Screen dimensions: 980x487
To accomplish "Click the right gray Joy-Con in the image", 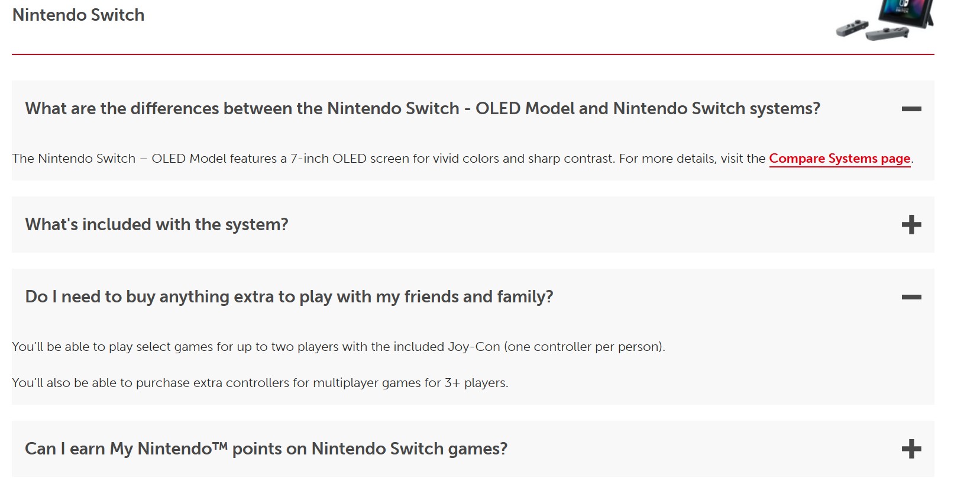I will (887, 33).
